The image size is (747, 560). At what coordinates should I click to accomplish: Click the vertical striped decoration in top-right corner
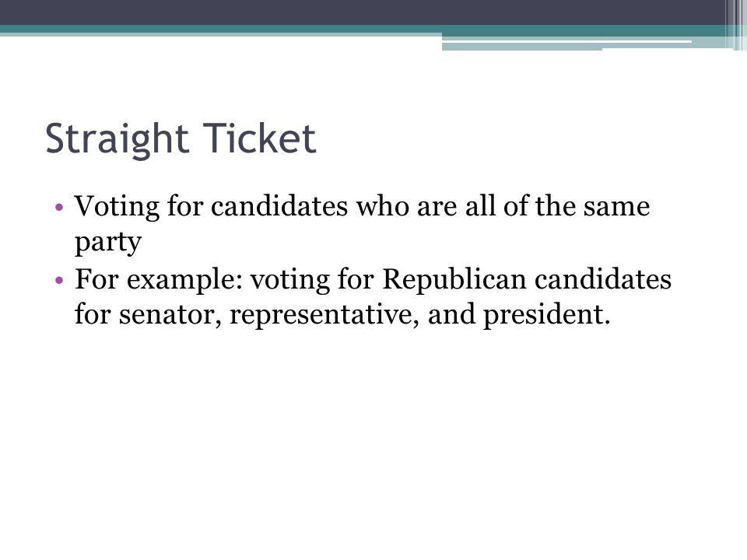[735, 25]
